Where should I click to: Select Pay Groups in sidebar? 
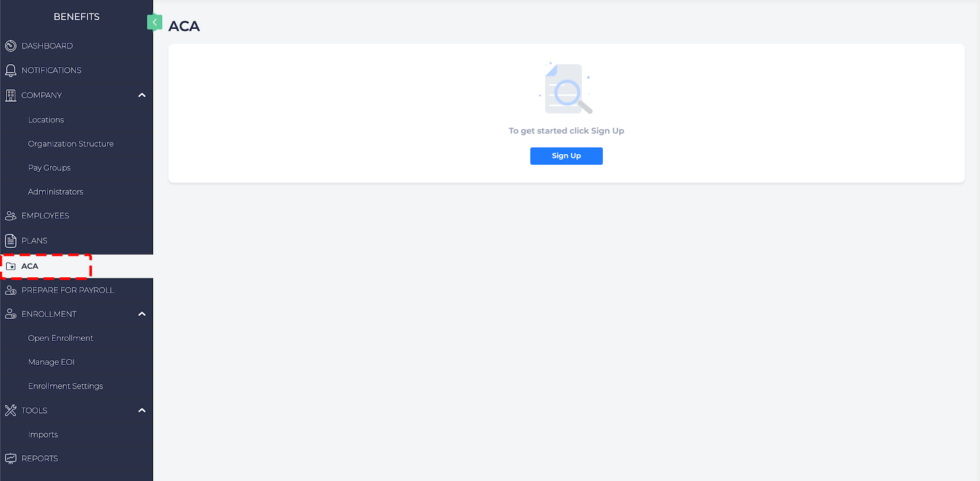point(49,168)
